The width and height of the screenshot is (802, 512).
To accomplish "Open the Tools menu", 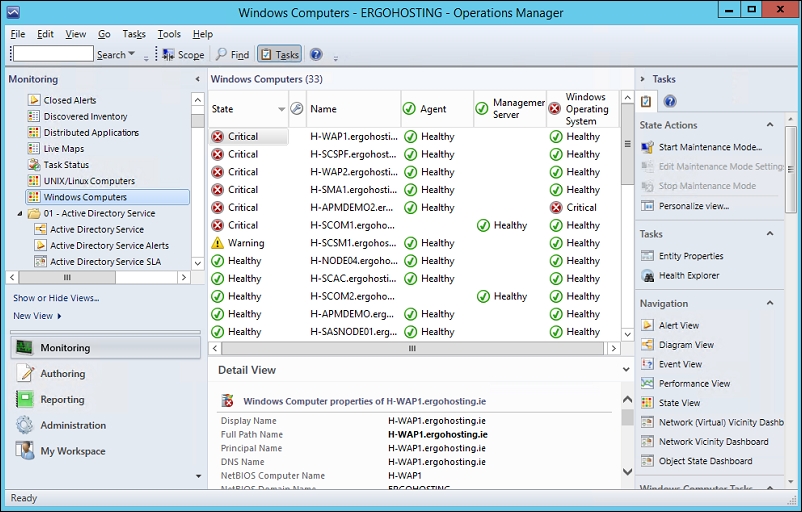I will point(169,34).
